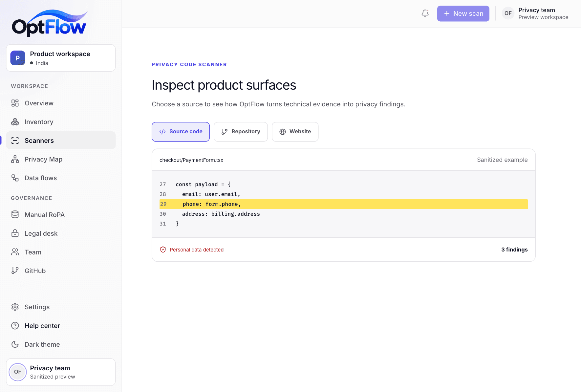The image size is (581, 392).
Task: Click the Data flows icon
Action: click(15, 178)
